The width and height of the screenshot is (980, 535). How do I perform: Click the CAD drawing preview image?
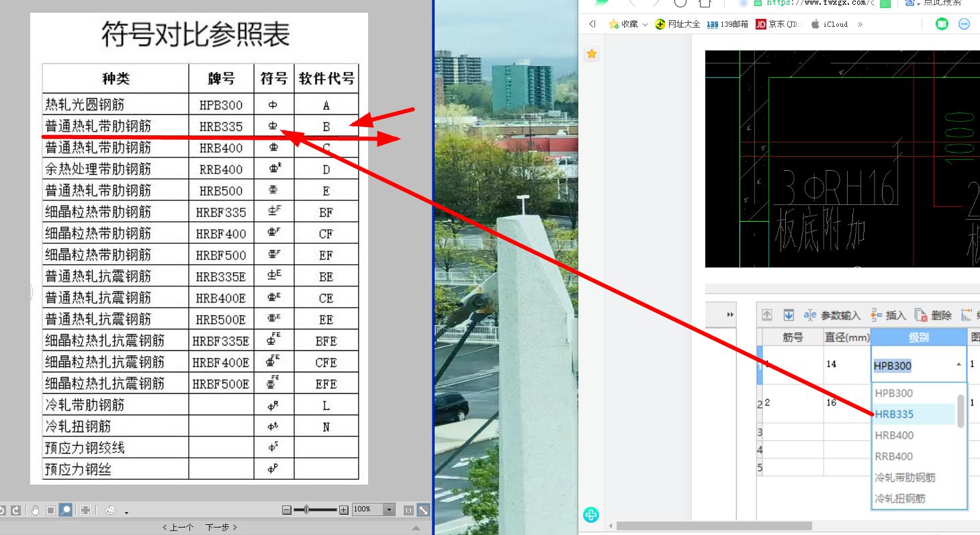point(842,159)
